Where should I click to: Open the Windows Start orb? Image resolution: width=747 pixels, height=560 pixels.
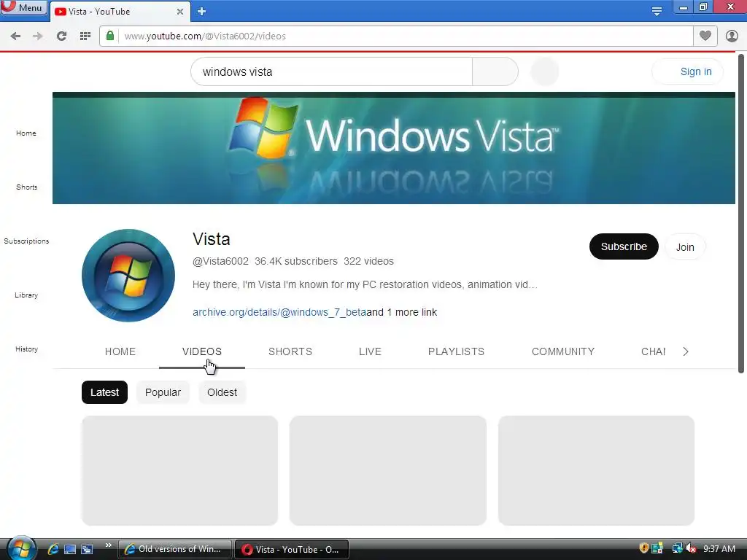click(21, 548)
